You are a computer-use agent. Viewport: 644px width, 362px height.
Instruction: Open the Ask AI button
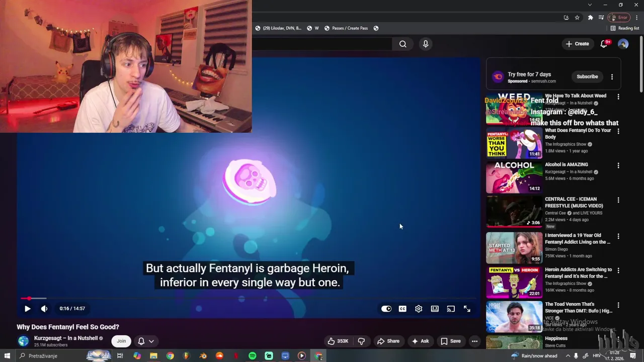[x=420, y=341]
